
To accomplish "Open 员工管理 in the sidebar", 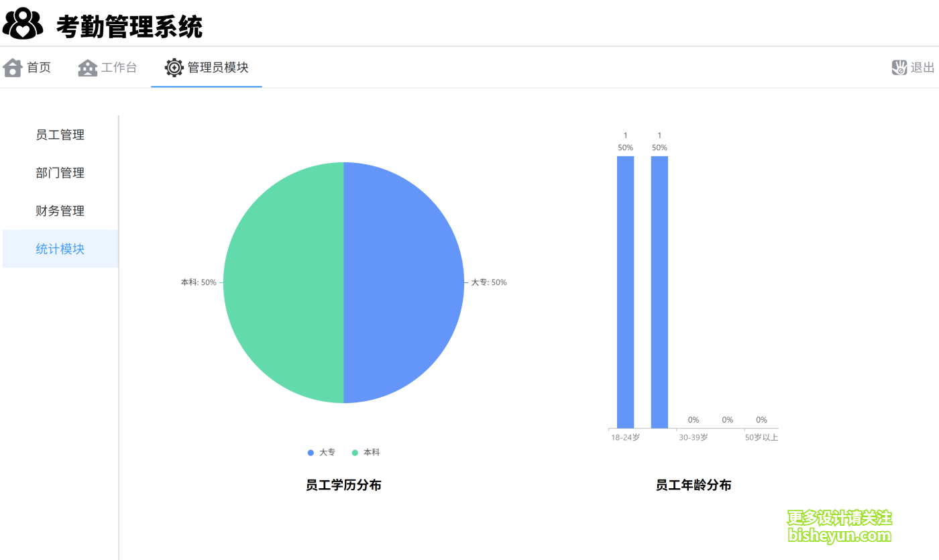I will click(60, 135).
